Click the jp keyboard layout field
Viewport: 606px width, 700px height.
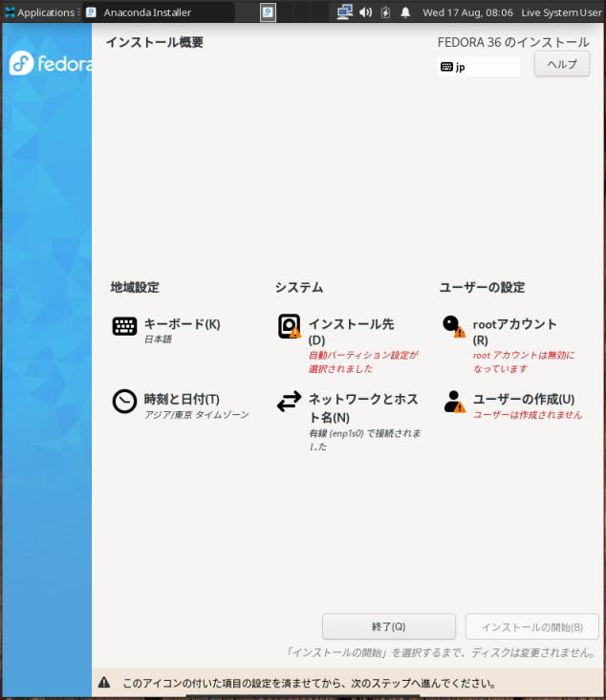click(478, 67)
